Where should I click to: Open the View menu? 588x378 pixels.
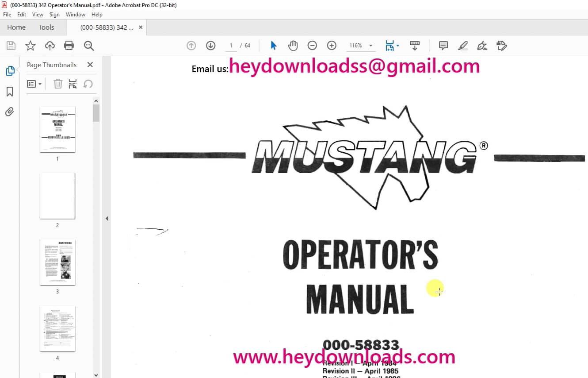38,15
